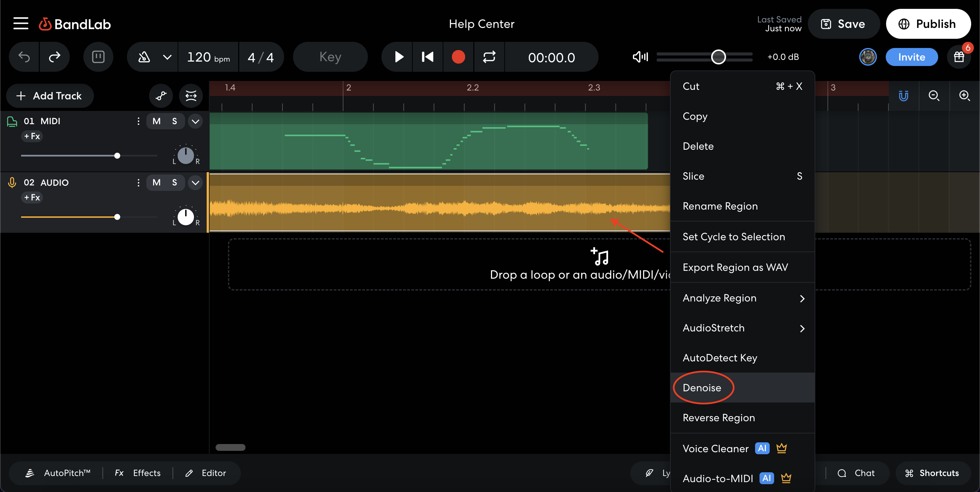980x492 pixels.
Task: Click the master volume slider knob
Action: point(718,57)
